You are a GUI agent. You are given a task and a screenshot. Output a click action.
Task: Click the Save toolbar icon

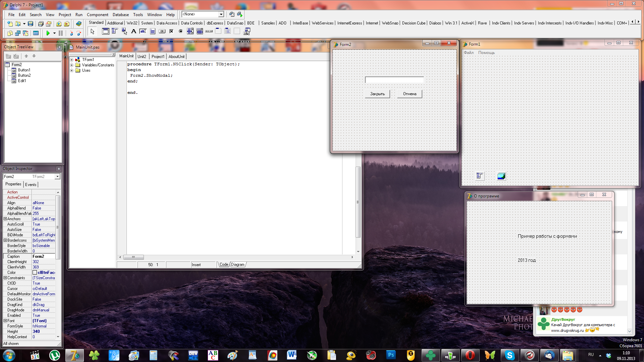tap(31, 24)
